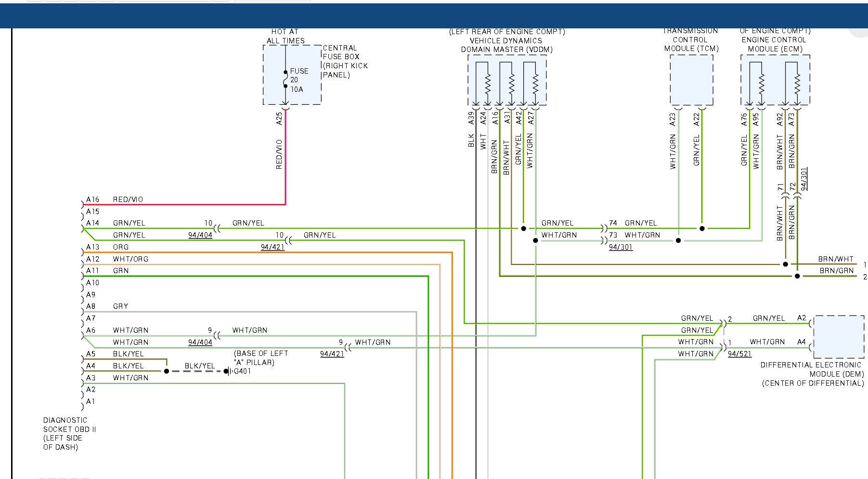The image size is (868, 479).
Task: Click the Fuse 20 10A symbol
Action: pos(285,79)
